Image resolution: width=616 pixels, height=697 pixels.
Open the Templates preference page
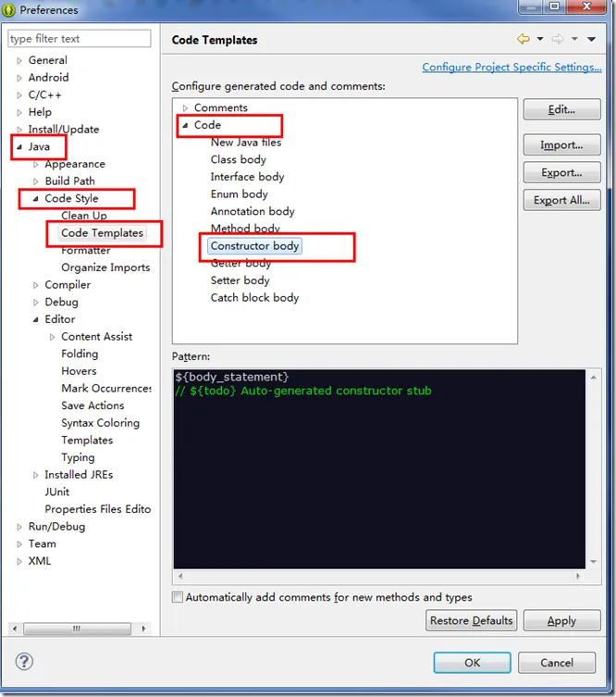87,440
